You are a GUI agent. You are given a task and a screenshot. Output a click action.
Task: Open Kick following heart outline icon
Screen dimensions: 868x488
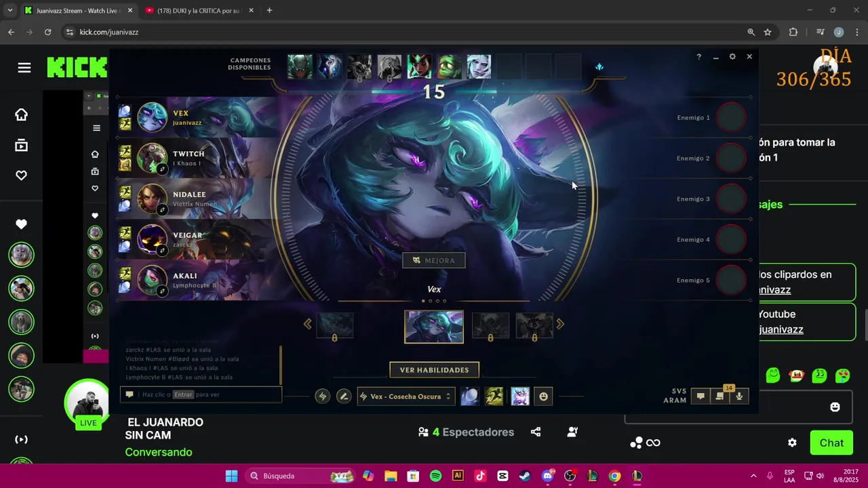22,176
